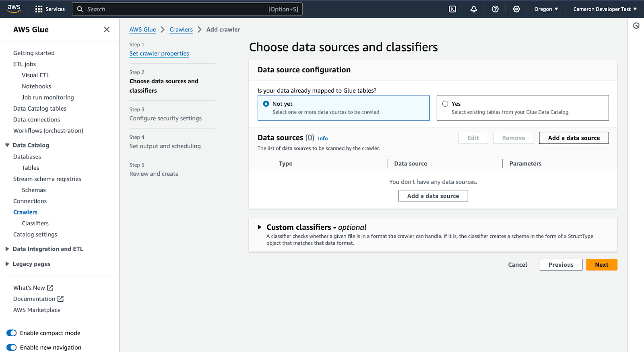The image size is (644, 352).
Task: Collapse the Data Catalog section
Action: click(7, 145)
